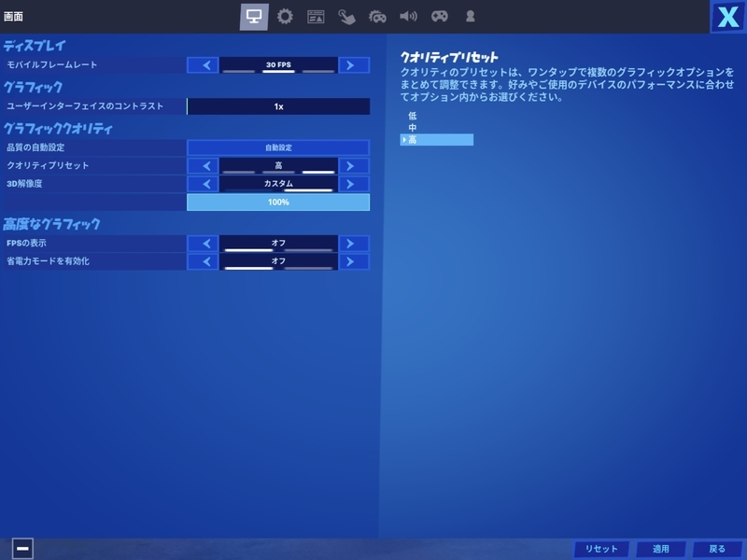Select the 30 FPS frame rate value
The height and width of the screenshot is (560, 747).
278,65
